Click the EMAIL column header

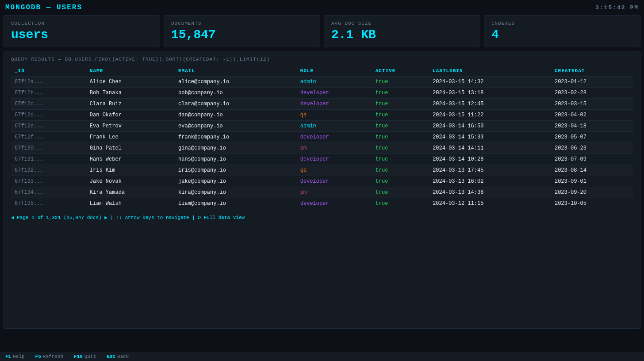(x=186, y=71)
